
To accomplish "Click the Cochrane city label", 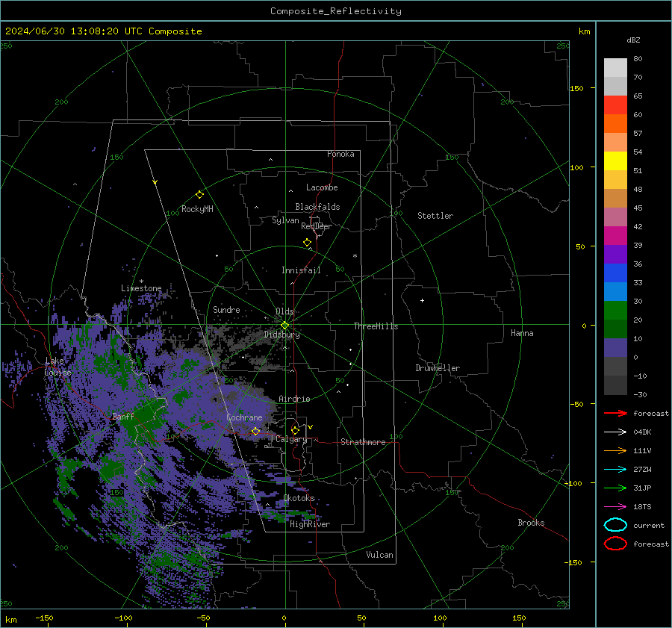I will pos(244,417).
